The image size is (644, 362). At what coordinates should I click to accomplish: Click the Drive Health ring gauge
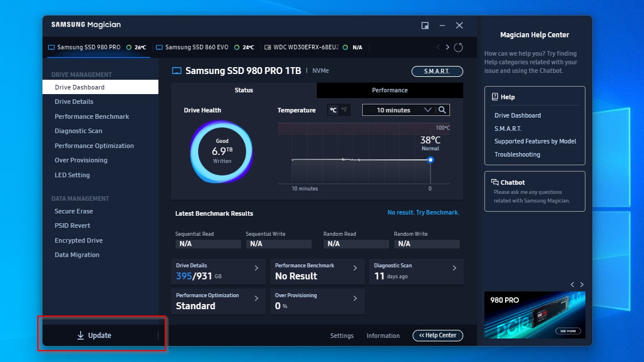click(222, 151)
